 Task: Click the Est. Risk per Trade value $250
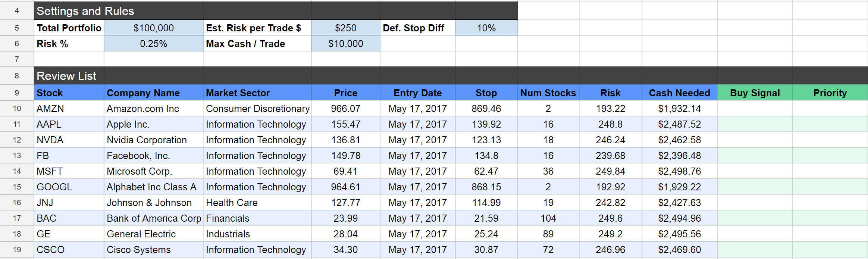[345, 28]
